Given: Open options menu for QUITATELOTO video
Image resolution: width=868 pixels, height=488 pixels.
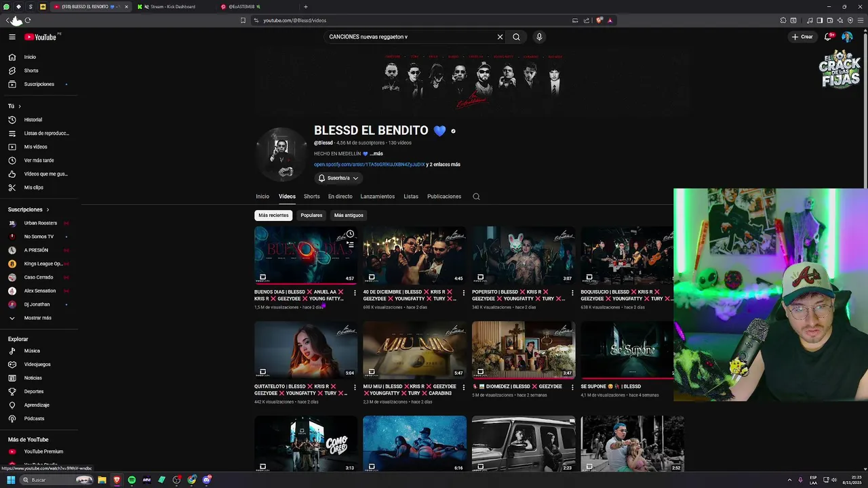Looking at the screenshot, I should click(x=354, y=388).
